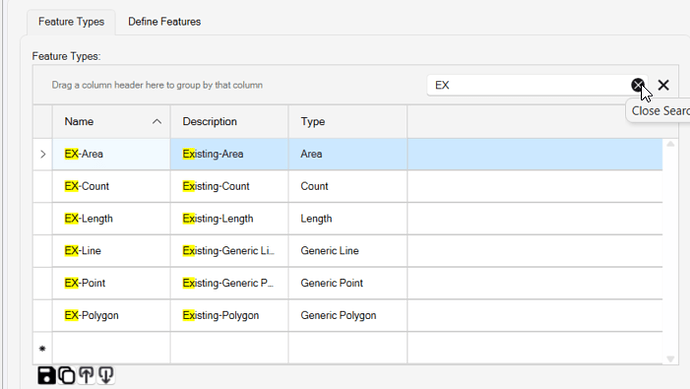Viewport: 690px width, 389px height.
Task: Close the search panel with the plain X
Action: [x=663, y=85]
